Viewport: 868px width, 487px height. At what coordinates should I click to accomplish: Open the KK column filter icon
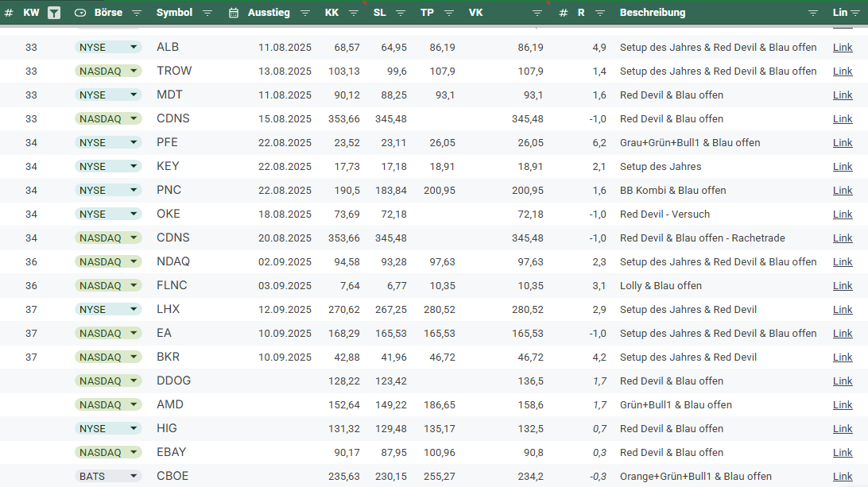click(353, 13)
